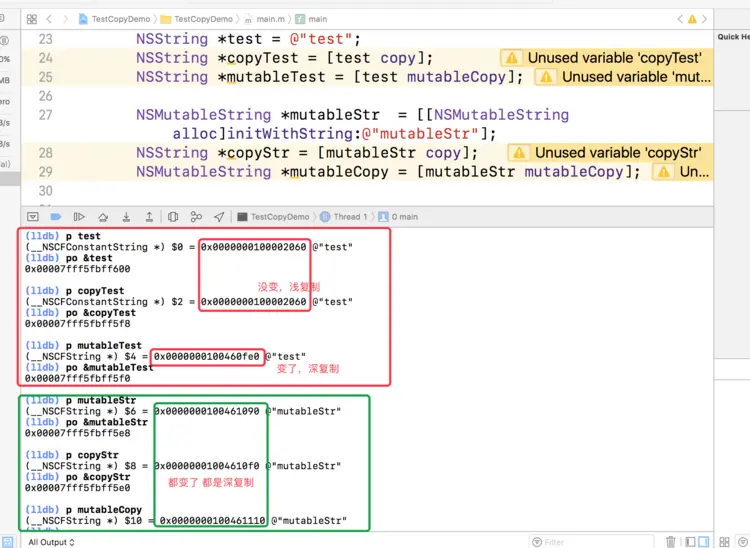The height and width of the screenshot is (548, 750).
Task: Open the TestCopyDemo project breadcrumb
Action: coord(114,19)
